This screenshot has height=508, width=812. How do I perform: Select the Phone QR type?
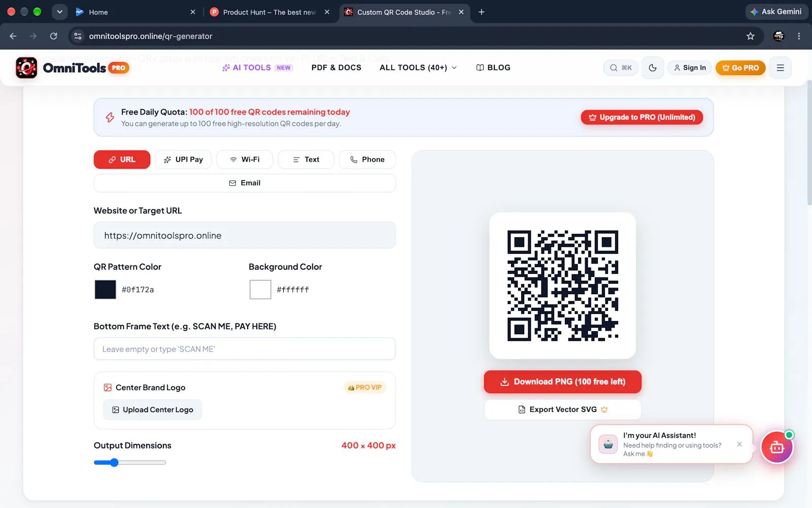pyautogui.click(x=367, y=160)
